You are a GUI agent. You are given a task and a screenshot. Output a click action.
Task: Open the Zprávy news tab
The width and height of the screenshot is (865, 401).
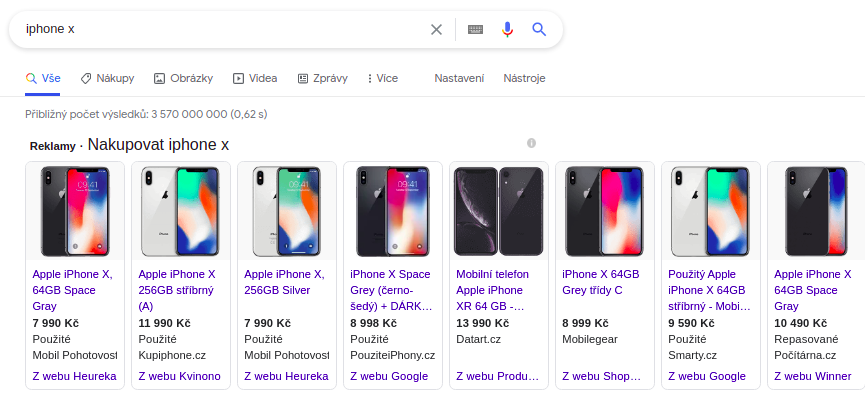tap(323, 78)
